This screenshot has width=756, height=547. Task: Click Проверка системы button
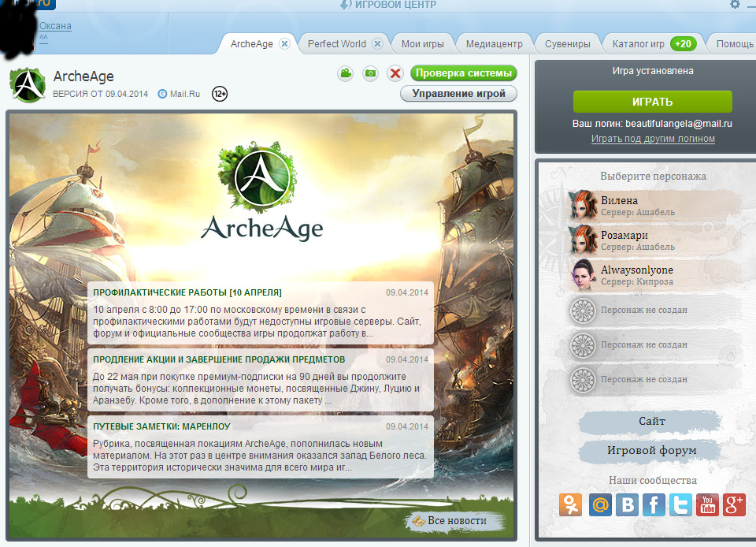pos(464,73)
